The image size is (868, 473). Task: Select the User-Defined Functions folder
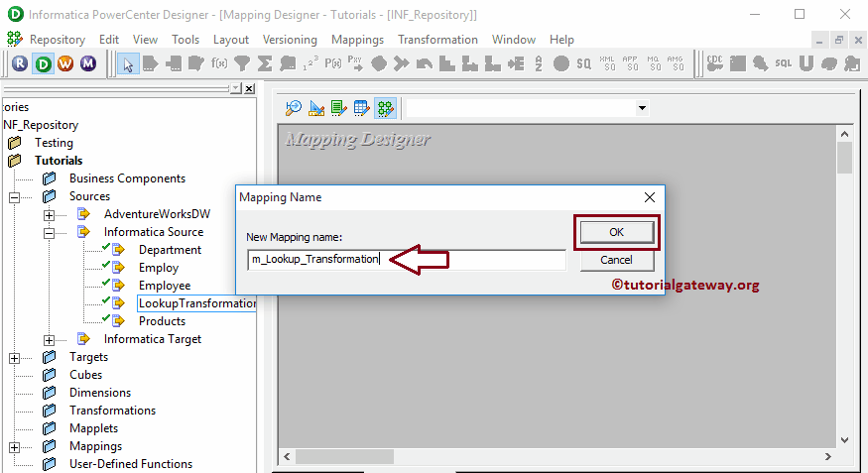click(x=131, y=464)
